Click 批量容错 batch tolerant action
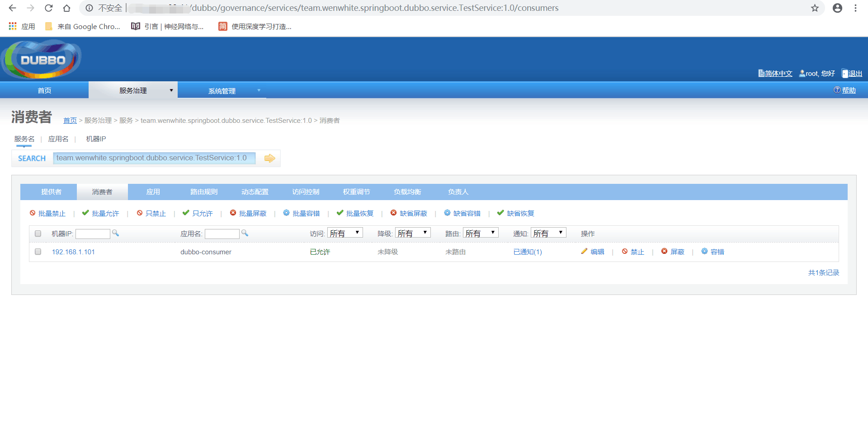Screen dimensions: 868x444 (302, 213)
